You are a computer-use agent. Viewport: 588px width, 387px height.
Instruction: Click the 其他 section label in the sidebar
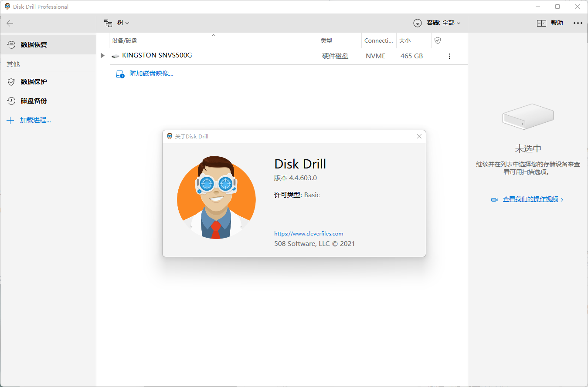coord(13,64)
